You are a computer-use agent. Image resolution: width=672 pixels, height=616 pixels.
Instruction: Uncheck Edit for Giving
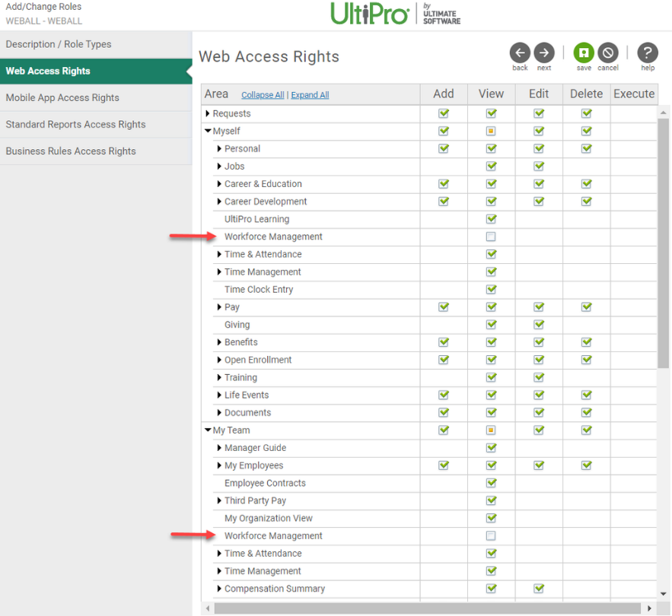click(539, 324)
